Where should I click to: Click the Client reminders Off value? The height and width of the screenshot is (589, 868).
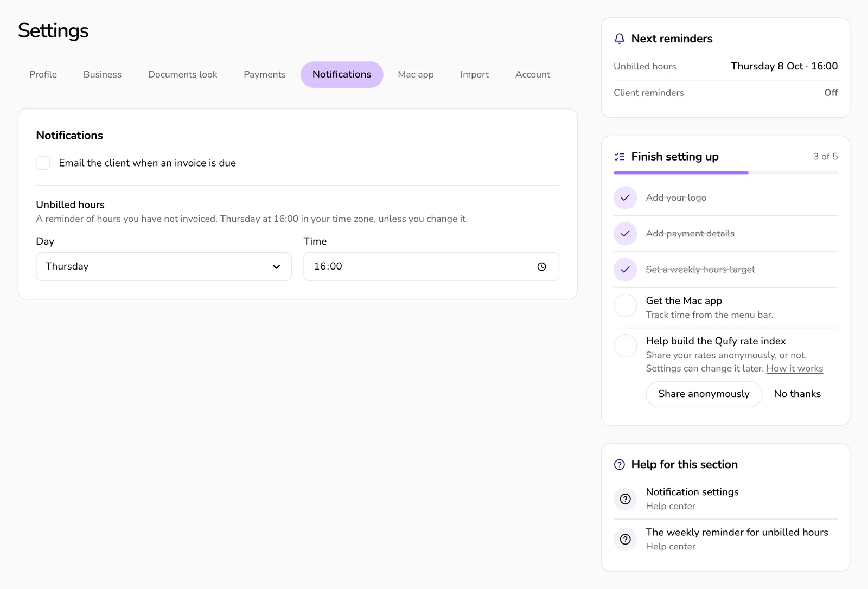831,93
